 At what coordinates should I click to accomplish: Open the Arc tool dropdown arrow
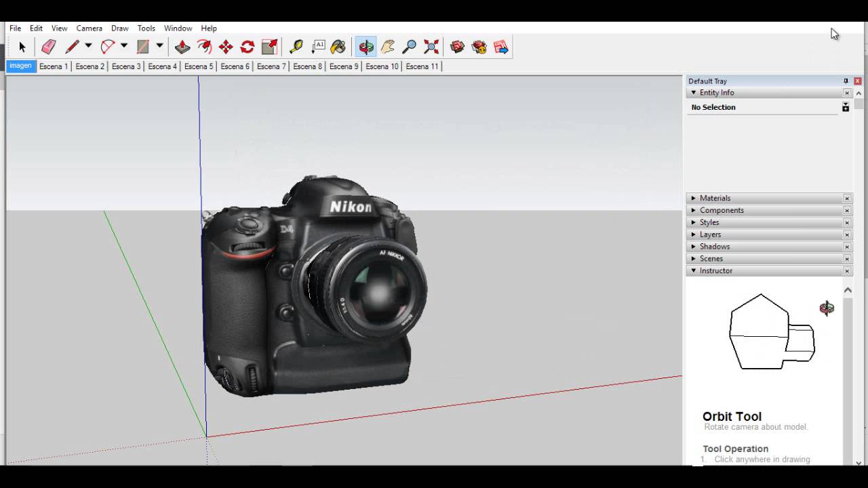click(x=123, y=46)
